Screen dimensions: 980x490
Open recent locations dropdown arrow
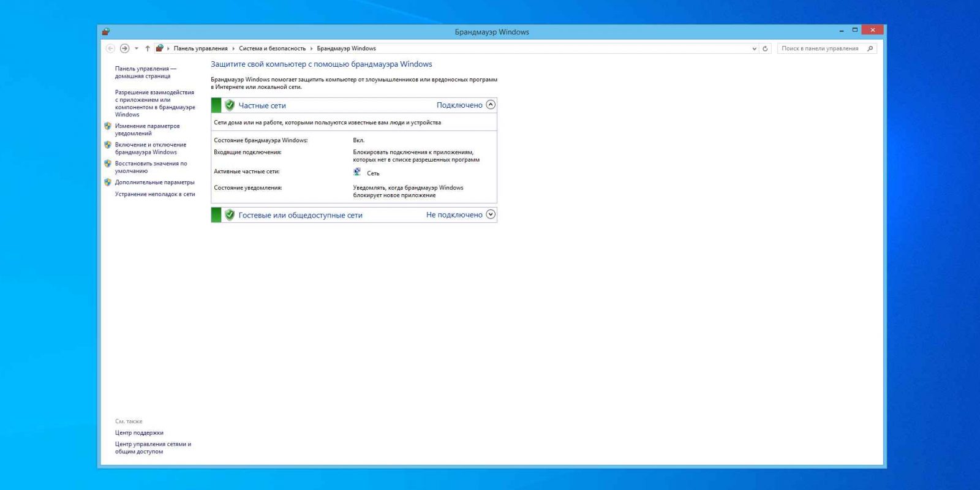pos(137,48)
